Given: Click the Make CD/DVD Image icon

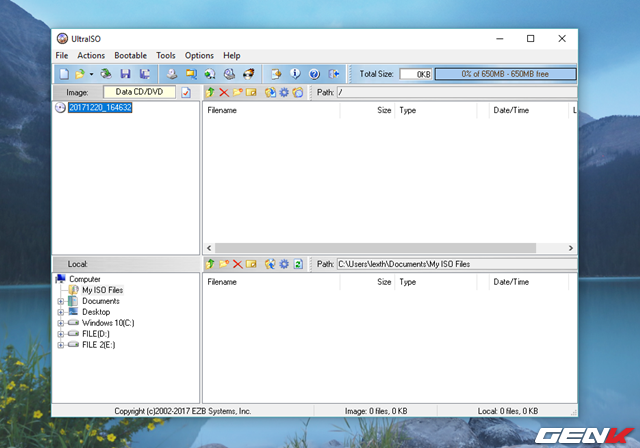Looking at the screenshot, I should pos(172,74).
